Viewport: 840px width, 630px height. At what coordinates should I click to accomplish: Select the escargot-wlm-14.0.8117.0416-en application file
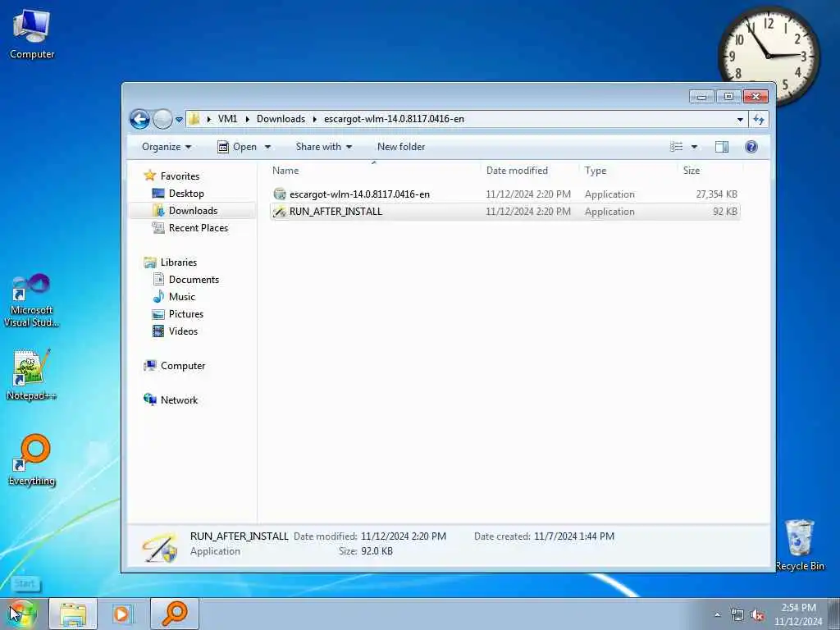pos(505,194)
